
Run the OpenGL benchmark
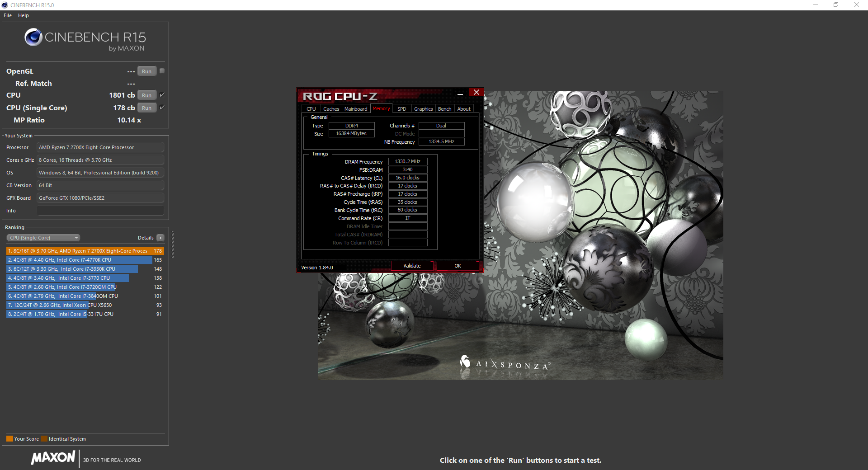click(x=147, y=71)
